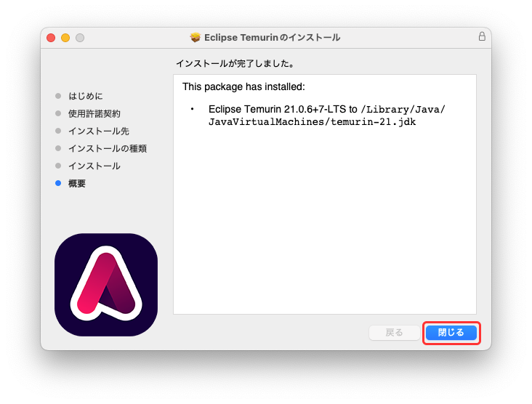The width and height of the screenshot is (532, 404).
Task: Close the installer with red button
Action: tap(51, 38)
